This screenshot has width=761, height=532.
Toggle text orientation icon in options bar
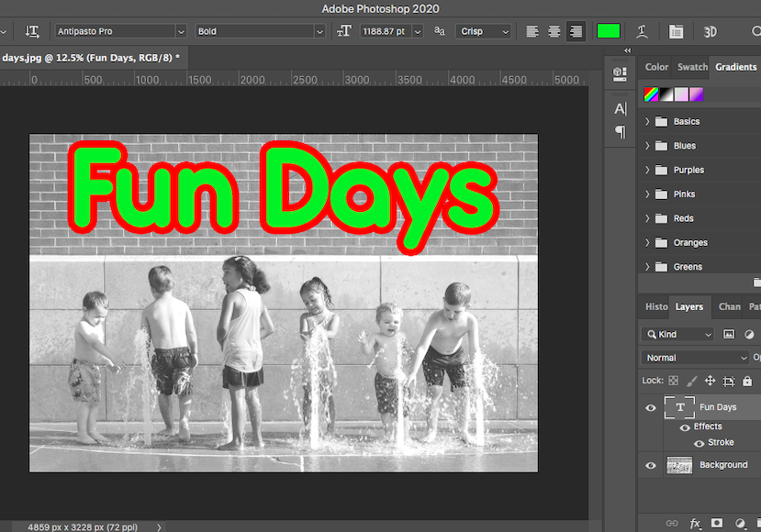[32, 31]
